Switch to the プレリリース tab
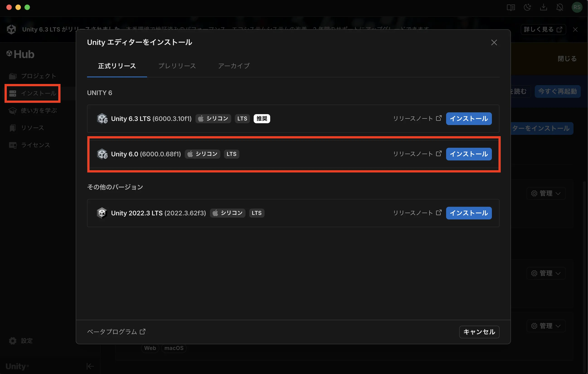Image resolution: width=588 pixels, height=374 pixels. 177,66
